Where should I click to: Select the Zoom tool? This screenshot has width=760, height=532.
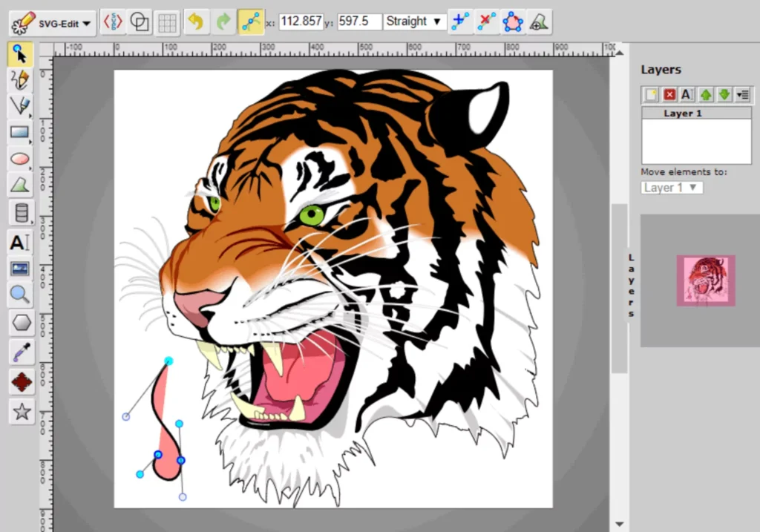20,295
